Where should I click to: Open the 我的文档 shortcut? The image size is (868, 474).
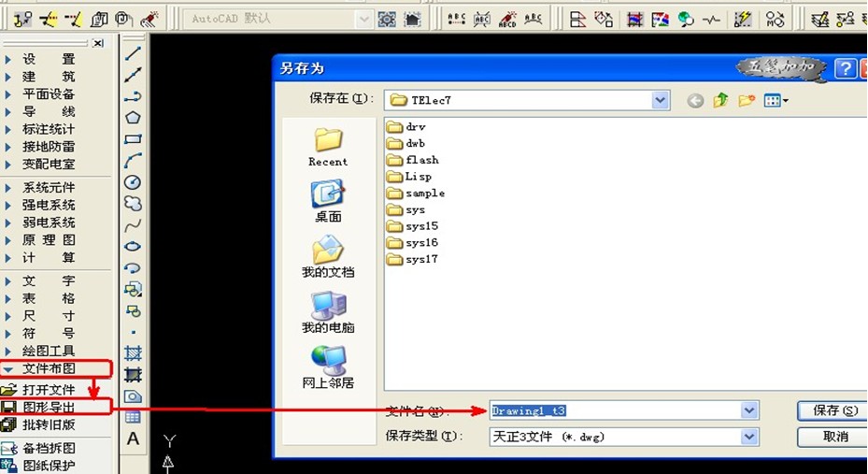pos(328,256)
